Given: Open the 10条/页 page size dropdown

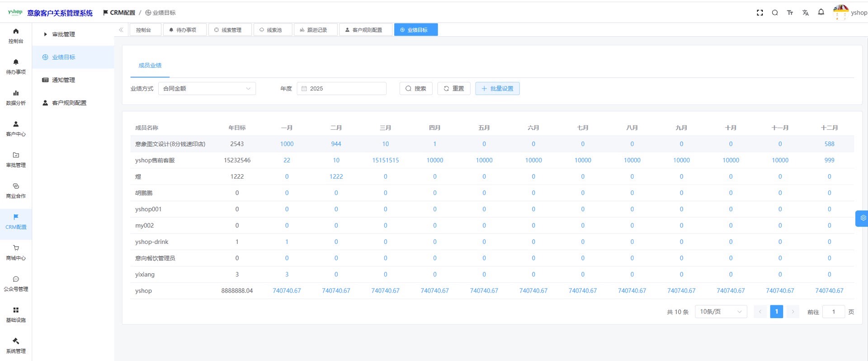Looking at the screenshot, I should click(x=720, y=312).
